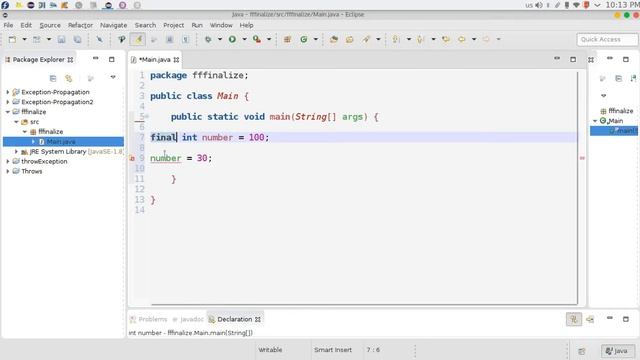Expand the JRE System Library node
Viewport: 640px width, 360px height.
pyautogui.click(x=16, y=151)
